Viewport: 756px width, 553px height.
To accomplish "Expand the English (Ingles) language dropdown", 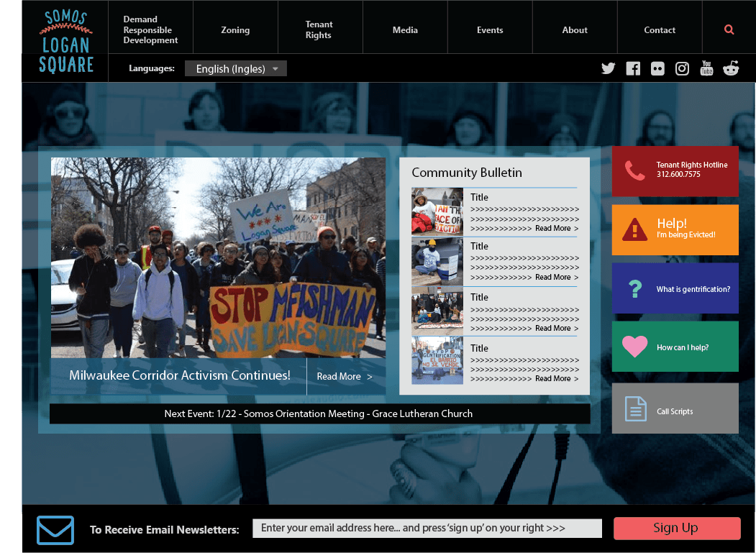I will [236, 69].
